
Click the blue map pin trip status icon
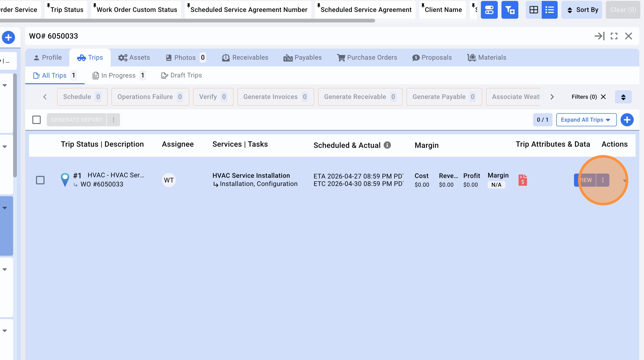click(65, 179)
